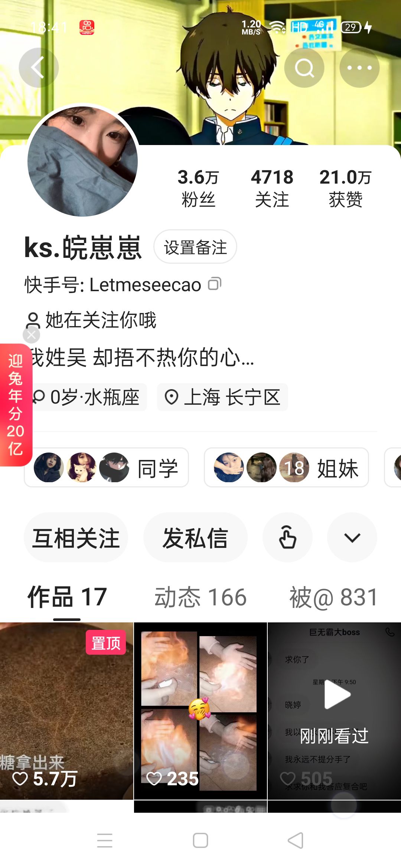Screen dimensions: 401x868
Task: Copy the Kuaishou ID Letmeseecao
Action: pyautogui.click(x=215, y=284)
